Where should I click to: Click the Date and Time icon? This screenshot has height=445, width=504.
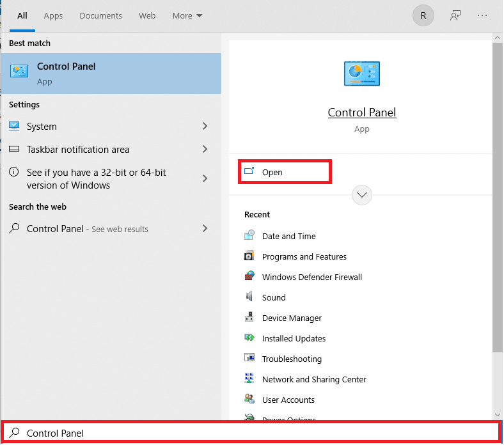click(249, 236)
